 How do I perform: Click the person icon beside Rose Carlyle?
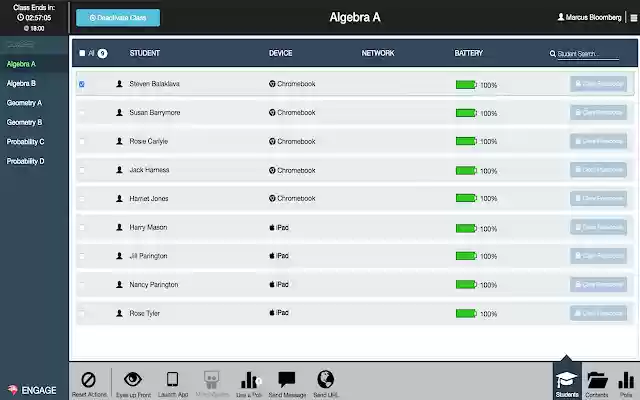click(x=119, y=141)
